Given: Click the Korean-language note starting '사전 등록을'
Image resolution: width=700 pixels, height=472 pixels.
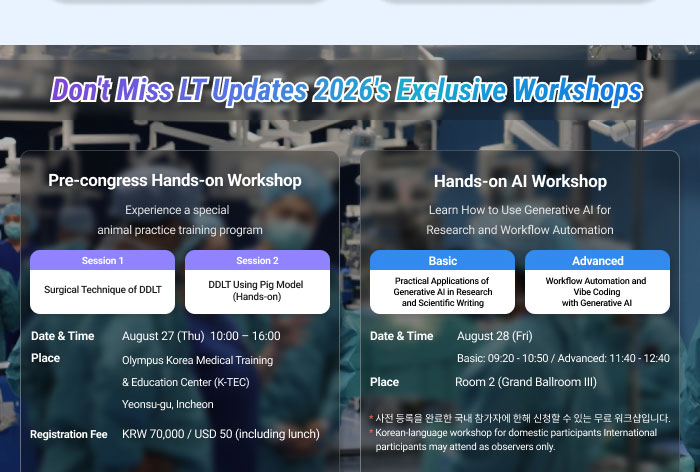Looking at the screenshot, I should coord(522,418).
